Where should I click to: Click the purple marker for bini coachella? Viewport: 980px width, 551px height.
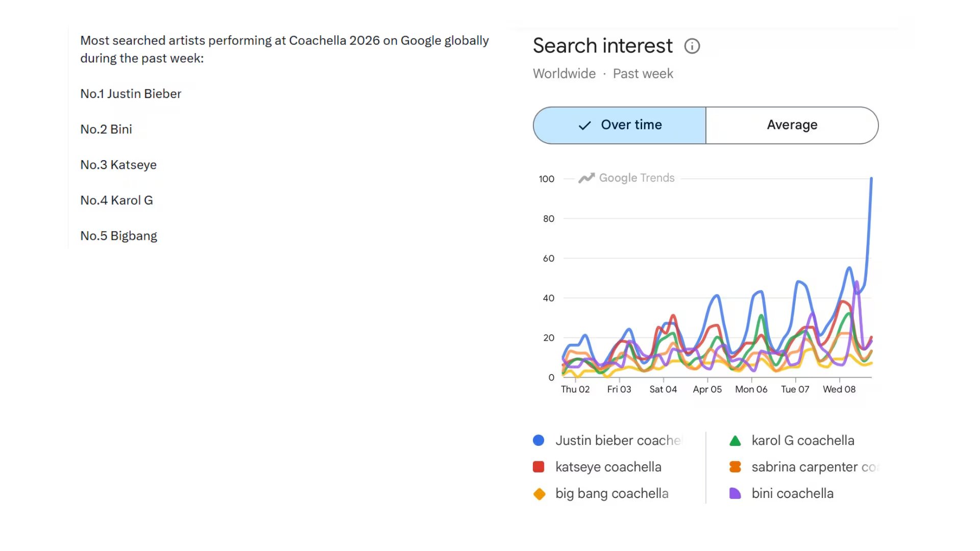click(x=735, y=493)
